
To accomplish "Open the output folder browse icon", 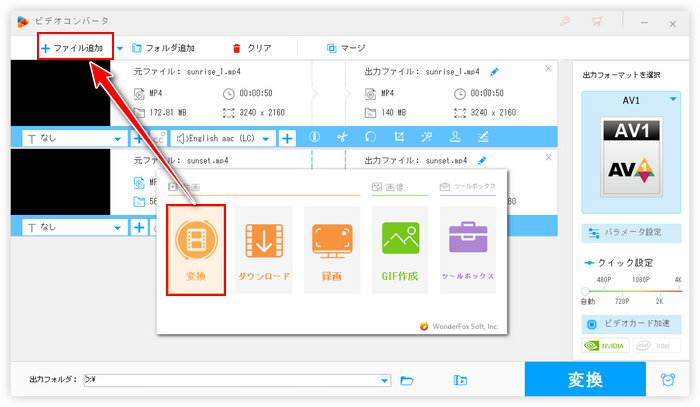I will [407, 380].
